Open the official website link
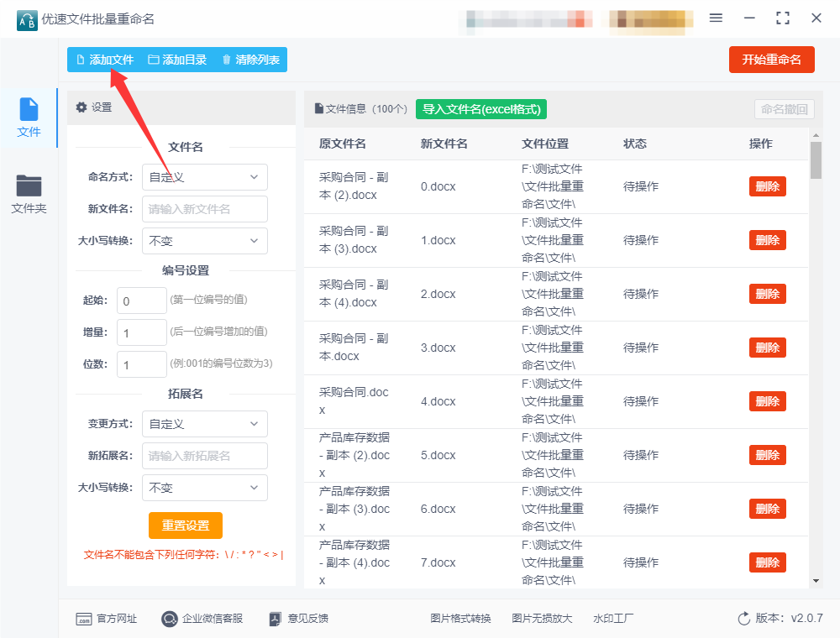Image resolution: width=840 pixels, height=638 pixels. 117,619
